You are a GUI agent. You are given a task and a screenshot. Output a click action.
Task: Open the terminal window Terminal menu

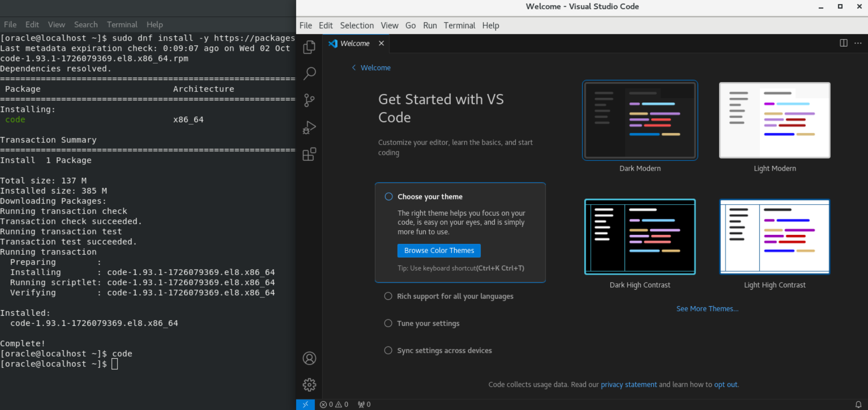tap(122, 25)
